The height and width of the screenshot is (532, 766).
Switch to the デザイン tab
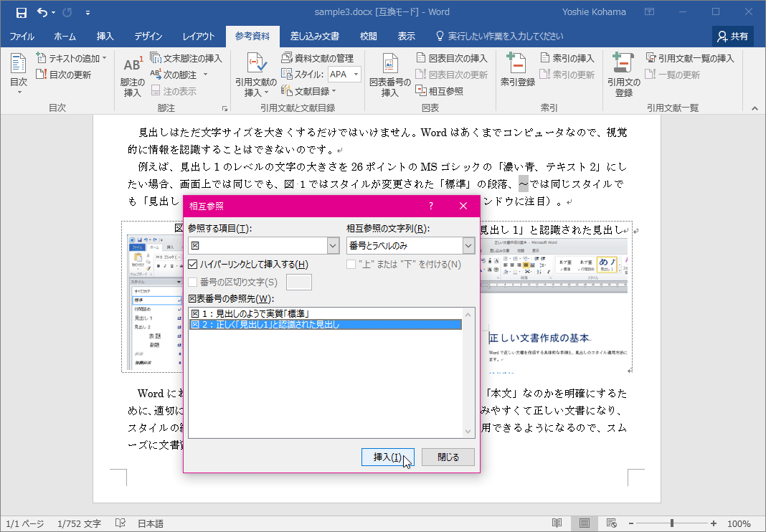tap(148, 36)
